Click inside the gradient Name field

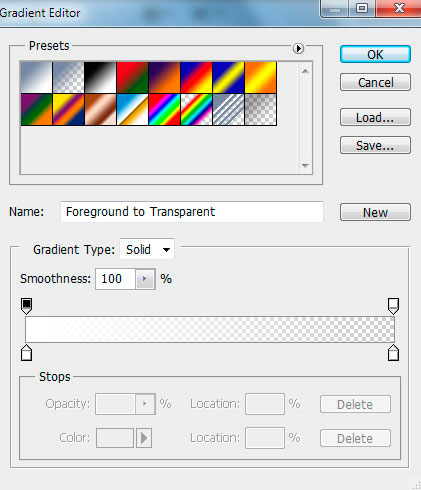pyautogui.click(x=192, y=212)
